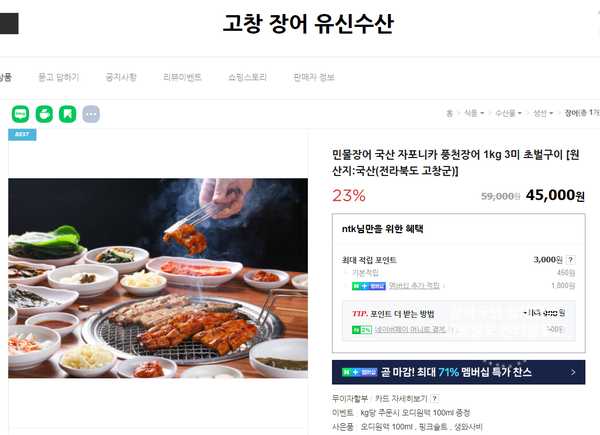Click help icon next to 카드 자세히보기

[x=434, y=399]
